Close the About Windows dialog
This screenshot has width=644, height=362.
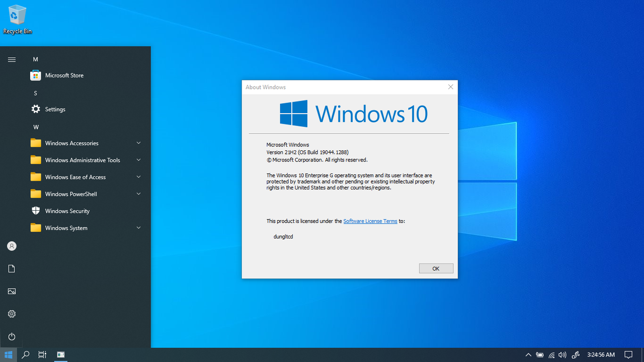tap(450, 87)
